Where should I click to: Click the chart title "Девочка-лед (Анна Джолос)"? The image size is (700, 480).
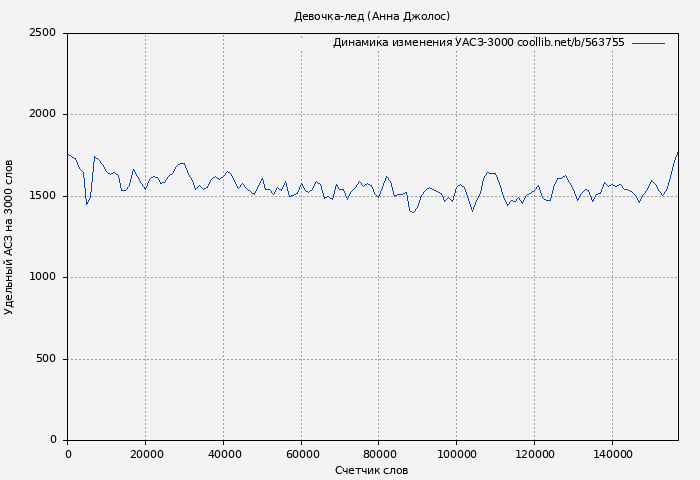(372, 16)
